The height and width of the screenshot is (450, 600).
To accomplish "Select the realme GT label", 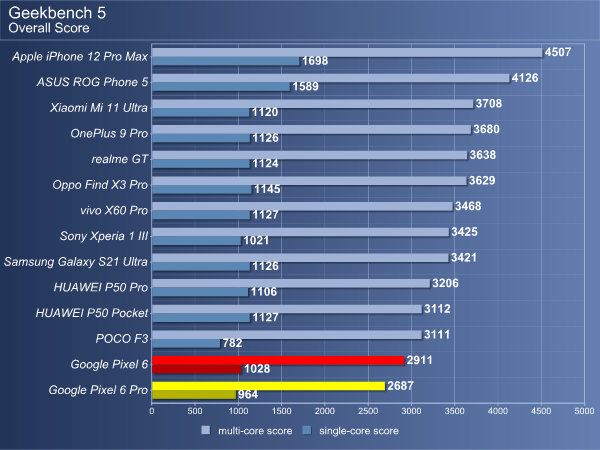I will point(119,159).
